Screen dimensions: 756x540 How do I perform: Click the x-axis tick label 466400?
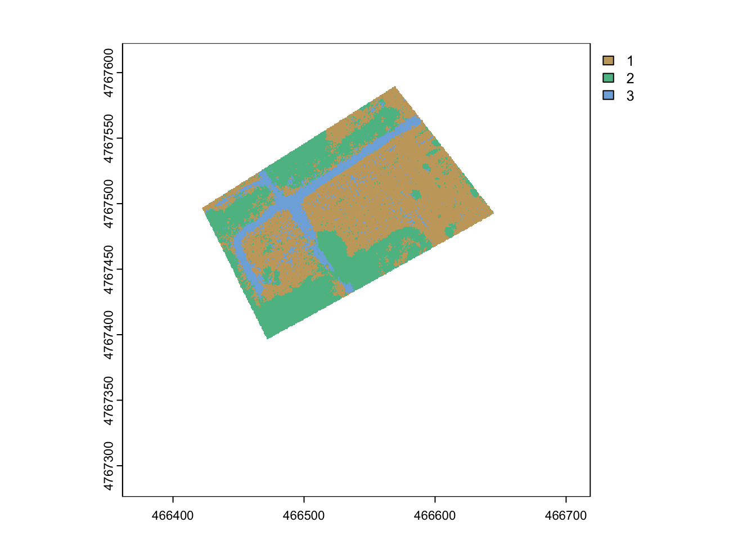click(x=173, y=515)
